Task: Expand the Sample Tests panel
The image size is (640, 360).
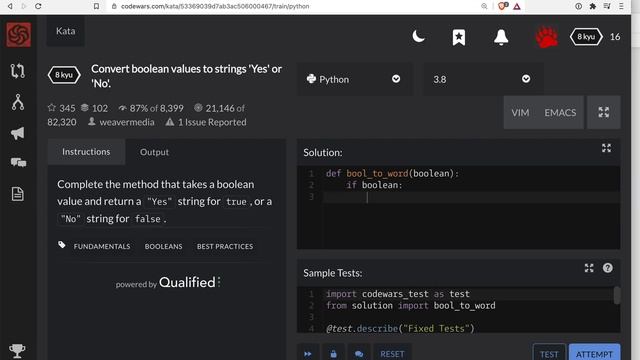Action: (x=589, y=268)
